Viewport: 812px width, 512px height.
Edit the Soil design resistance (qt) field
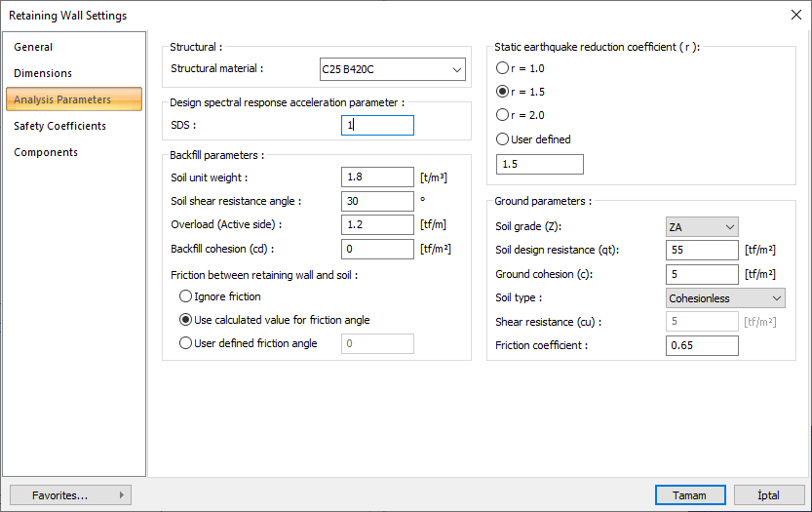click(x=702, y=251)
